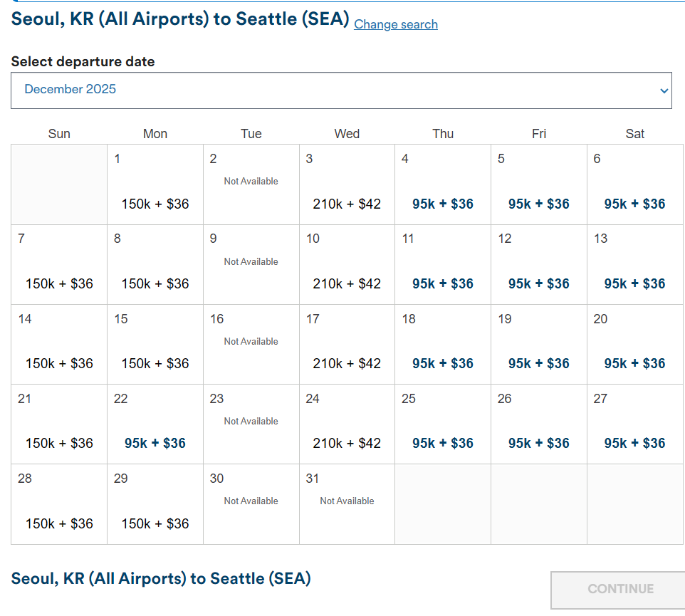This screenshot has width=685, height=616.
Task: Select December 1 for 150k + $36
Action: click(x=155, y=185)
